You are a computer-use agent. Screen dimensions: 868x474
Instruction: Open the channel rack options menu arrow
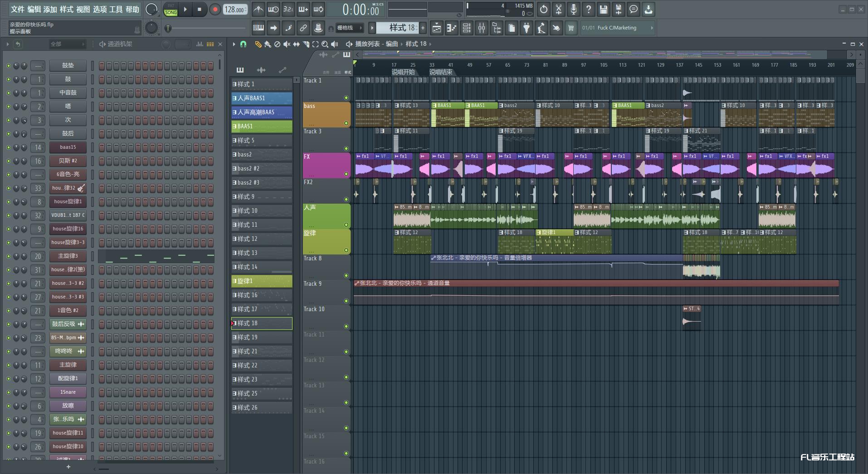(x=7, y=44)
